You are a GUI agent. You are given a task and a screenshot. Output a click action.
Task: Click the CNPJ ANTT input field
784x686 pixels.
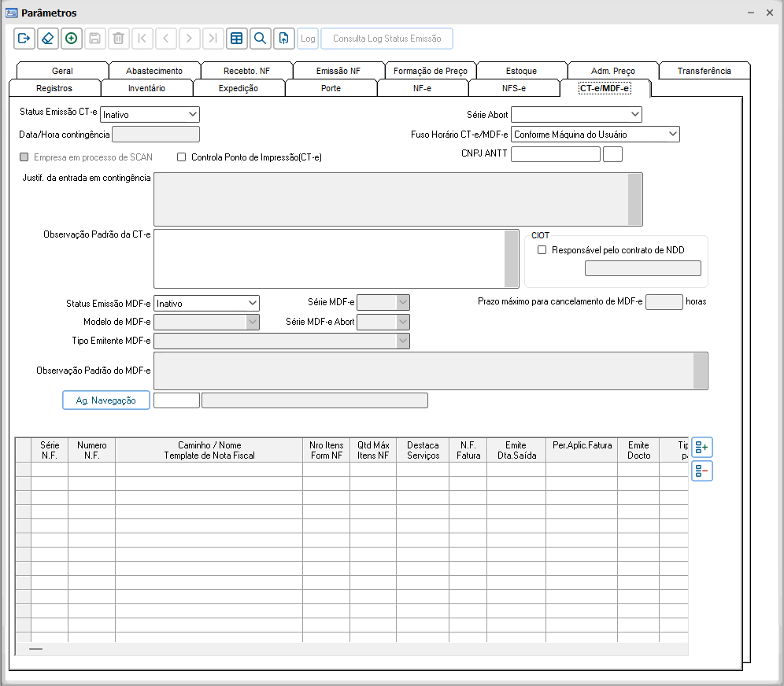[x=555, y=154]
